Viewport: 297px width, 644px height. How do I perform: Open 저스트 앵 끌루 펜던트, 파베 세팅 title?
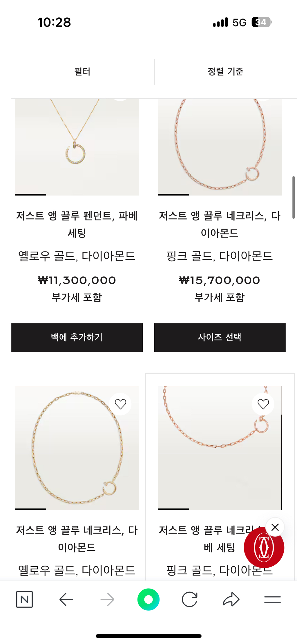(77, 224)
